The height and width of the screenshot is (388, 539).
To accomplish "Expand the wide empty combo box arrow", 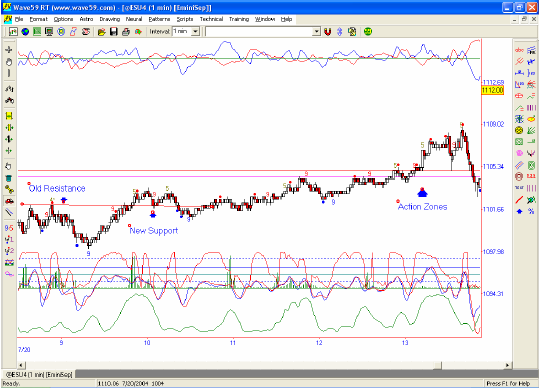I will point(316,32).
